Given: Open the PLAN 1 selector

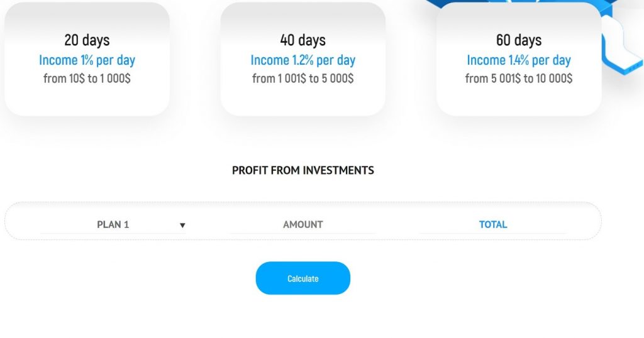Looking at the screenshot, I should point(113,224).
